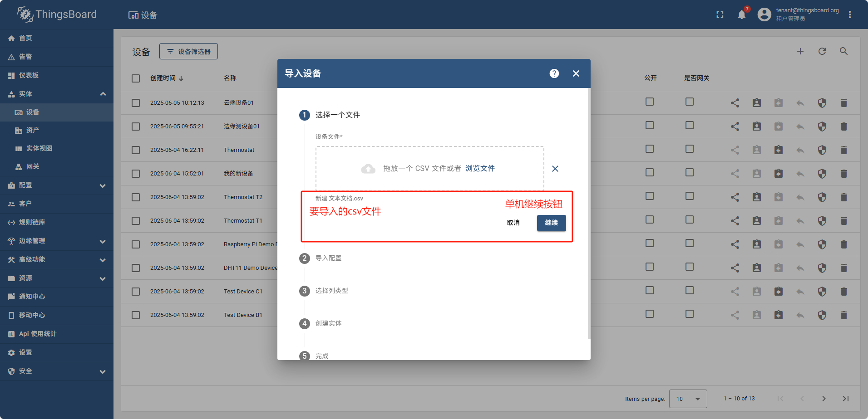
Task: Open device search with magnifier icon
Action: tap(843, 51)
